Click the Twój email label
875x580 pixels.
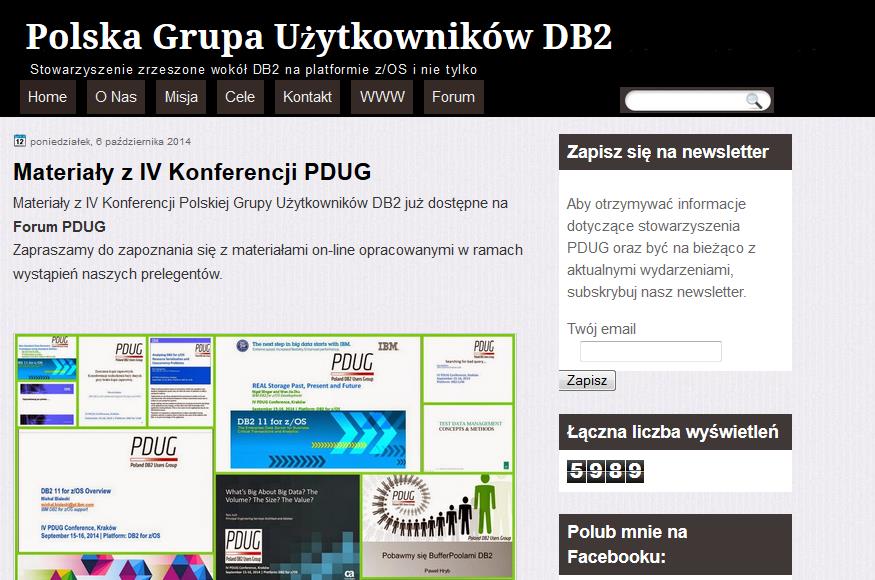pyautogui.click(x=602, y=329)
